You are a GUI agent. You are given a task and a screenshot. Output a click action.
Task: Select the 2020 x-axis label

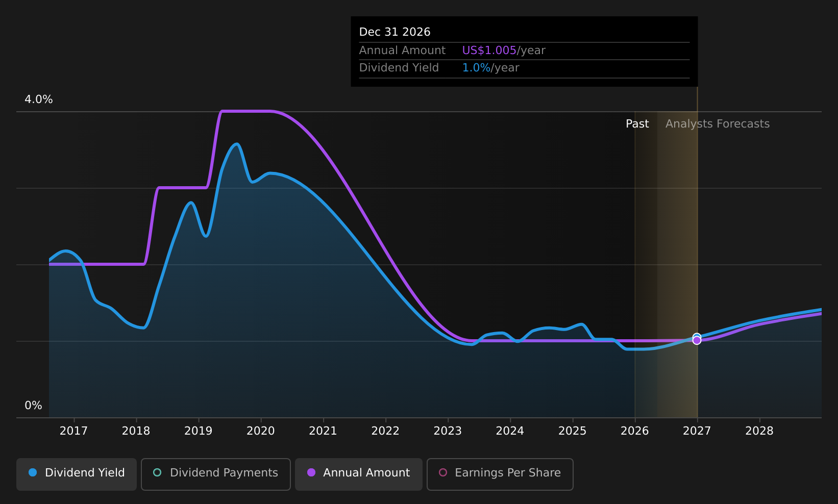click(x=261, y=431)
